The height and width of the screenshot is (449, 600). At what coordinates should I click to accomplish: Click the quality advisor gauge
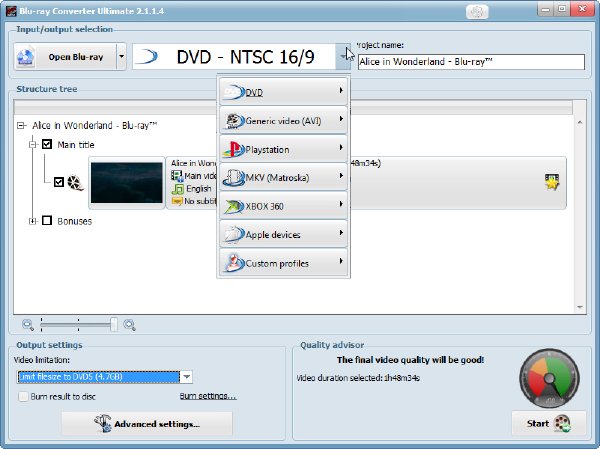point(549,379)
